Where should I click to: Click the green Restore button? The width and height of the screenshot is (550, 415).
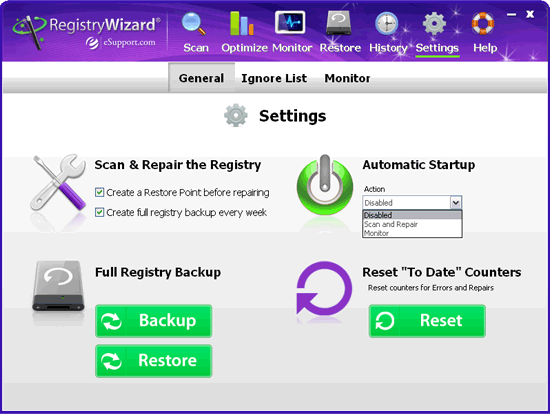pyautogui.click(x=154, y=361)
